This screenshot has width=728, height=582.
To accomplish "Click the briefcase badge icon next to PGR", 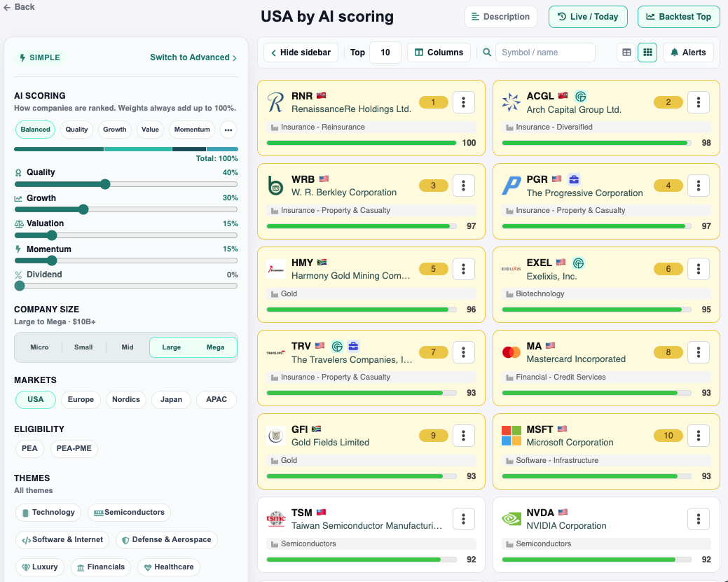I will (574, 179).
